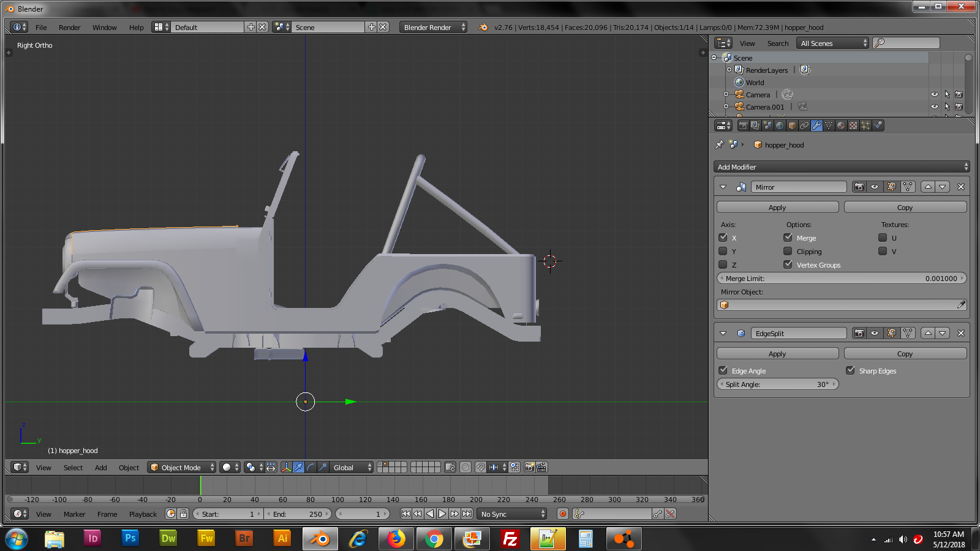Click the eyedropper for Mirror Object
This screenshot has width=980, height=551.
point(961,305)
